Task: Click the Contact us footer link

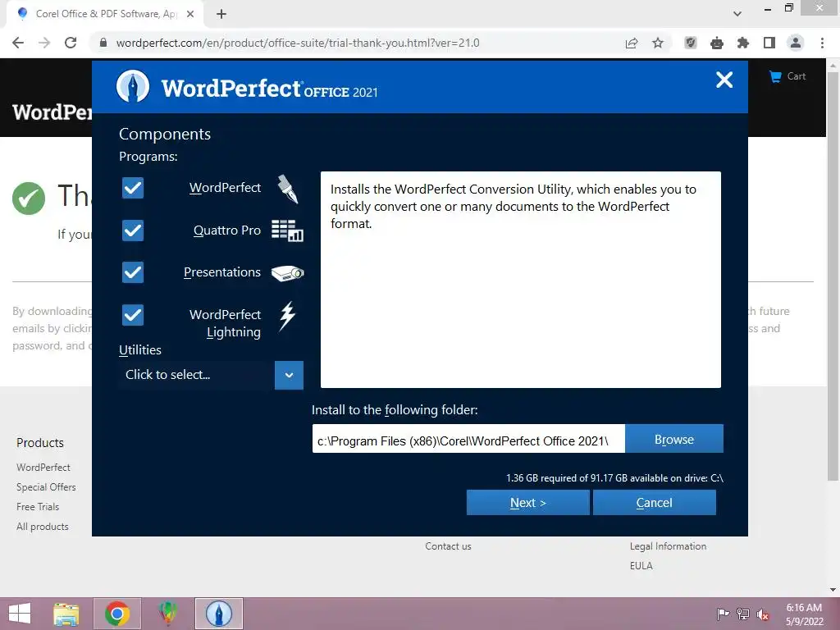Action: (449, 546)
